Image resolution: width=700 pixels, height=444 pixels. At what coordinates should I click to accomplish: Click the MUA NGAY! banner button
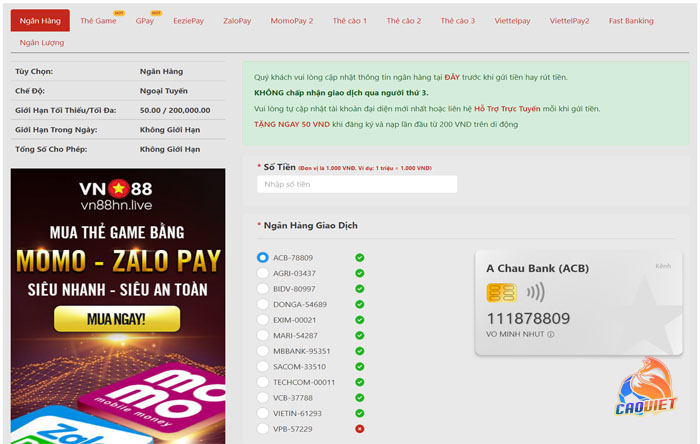(117, 319)
